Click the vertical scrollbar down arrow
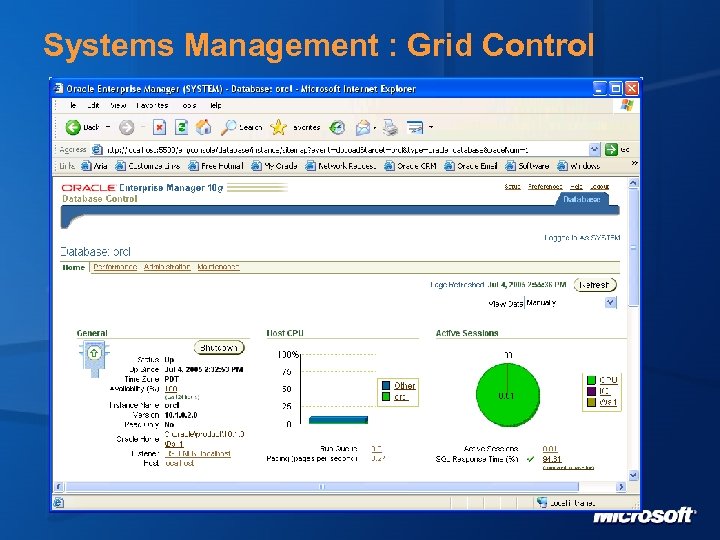 coord(633,475)
